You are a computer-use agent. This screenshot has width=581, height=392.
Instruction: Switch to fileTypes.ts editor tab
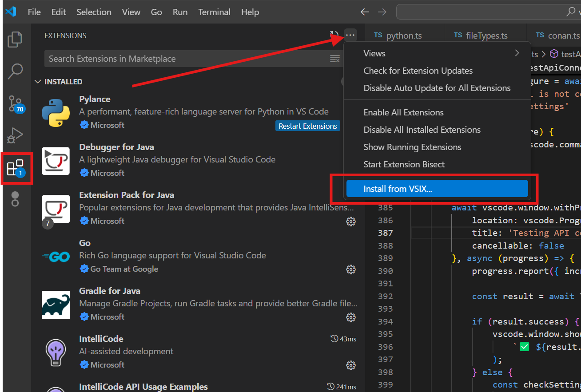tap(485, 36)
